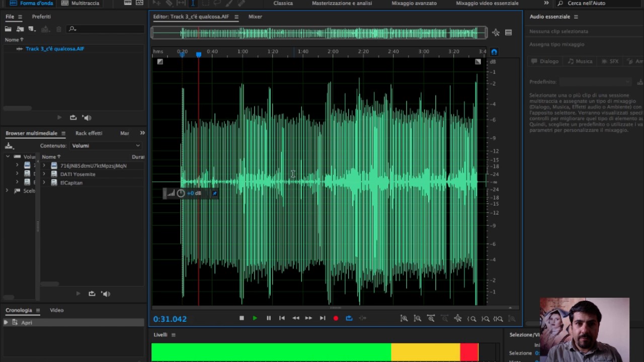Switch to the Rack effetti tab
Image resolution: width=644 pixels, height=362 pixels.
pos(89,133)
